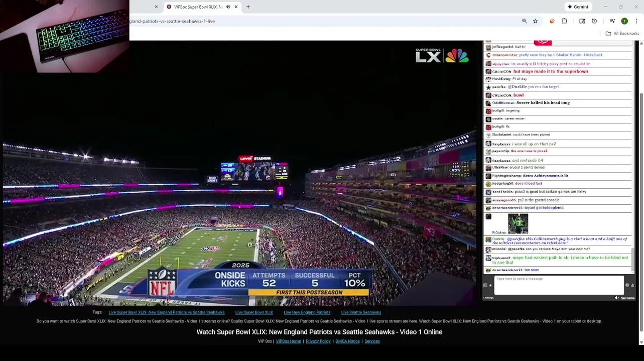The height and width of the screenshot is (361, 644).
Task: Click pacefka's star avatar in chat
Action: [x=488, y=87]
